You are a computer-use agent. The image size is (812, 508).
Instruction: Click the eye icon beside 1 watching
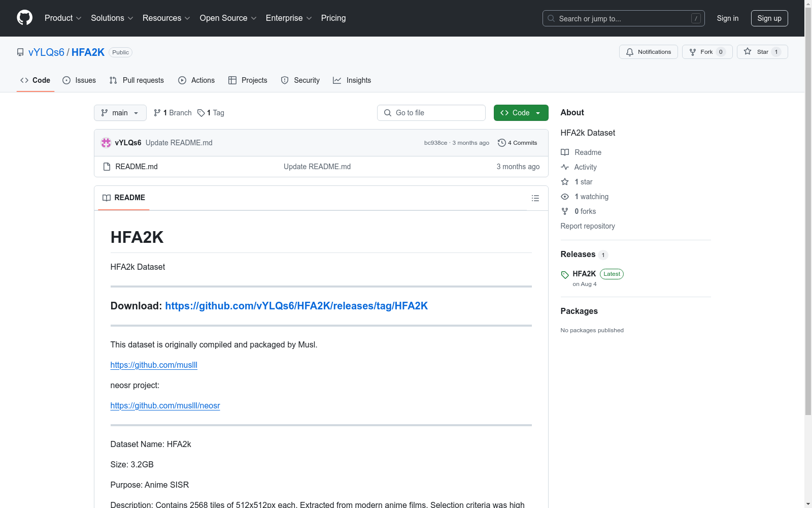[565, 197]
